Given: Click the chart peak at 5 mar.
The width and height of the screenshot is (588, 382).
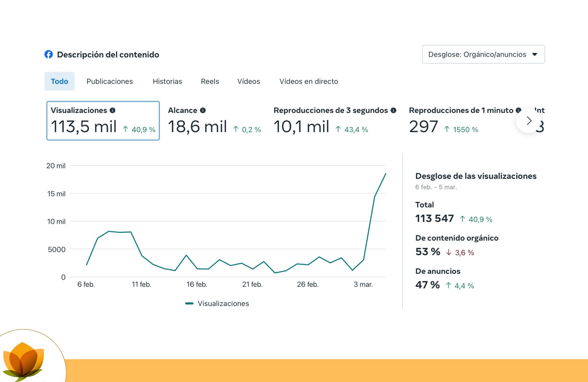Looking at the screenshot, I should pyautogui.click(x=386, y=174).
